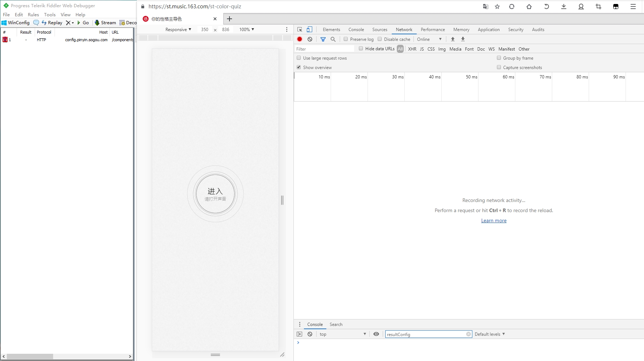
Task: Create live expression eye icon
Action: pos(376,334)
